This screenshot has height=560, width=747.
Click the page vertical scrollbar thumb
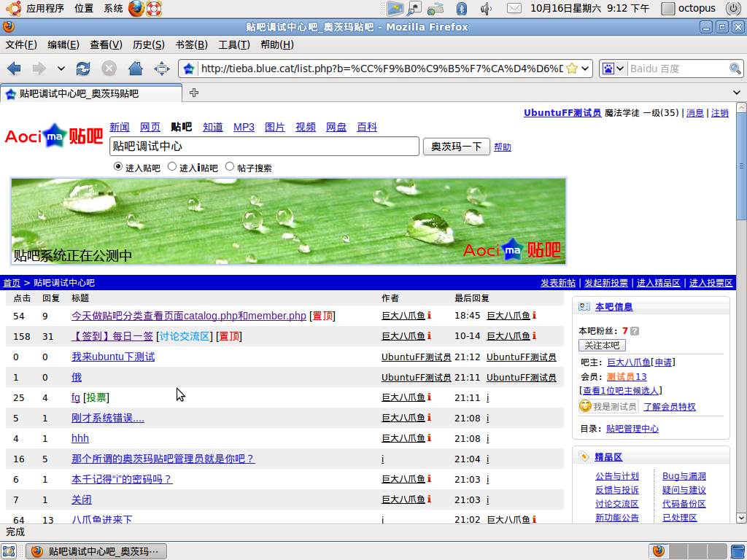pos(741,167)
